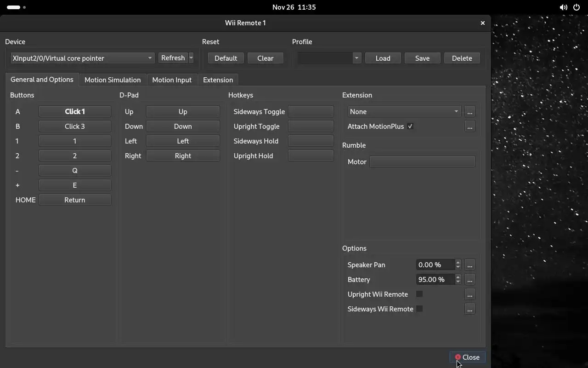Open ellipsis options for Attach MotionPlus
The image size is (588, 368).
(x=469, y=126)
